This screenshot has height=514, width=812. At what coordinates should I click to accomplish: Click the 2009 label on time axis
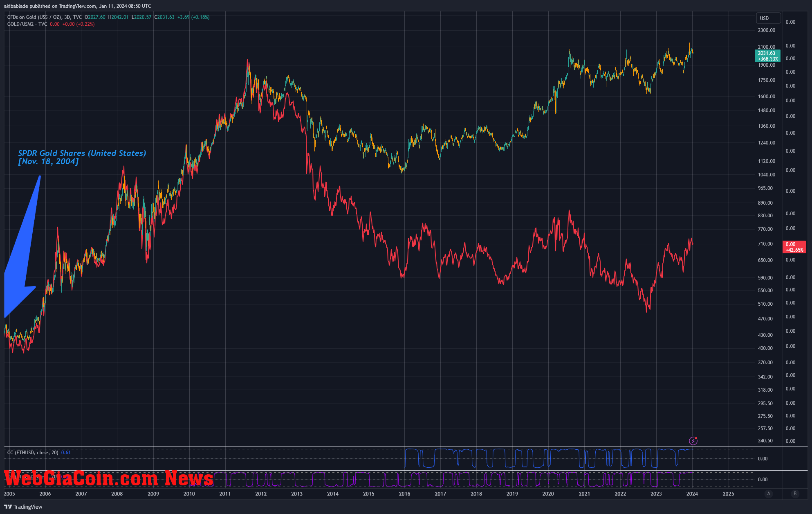tap(153, 494)
